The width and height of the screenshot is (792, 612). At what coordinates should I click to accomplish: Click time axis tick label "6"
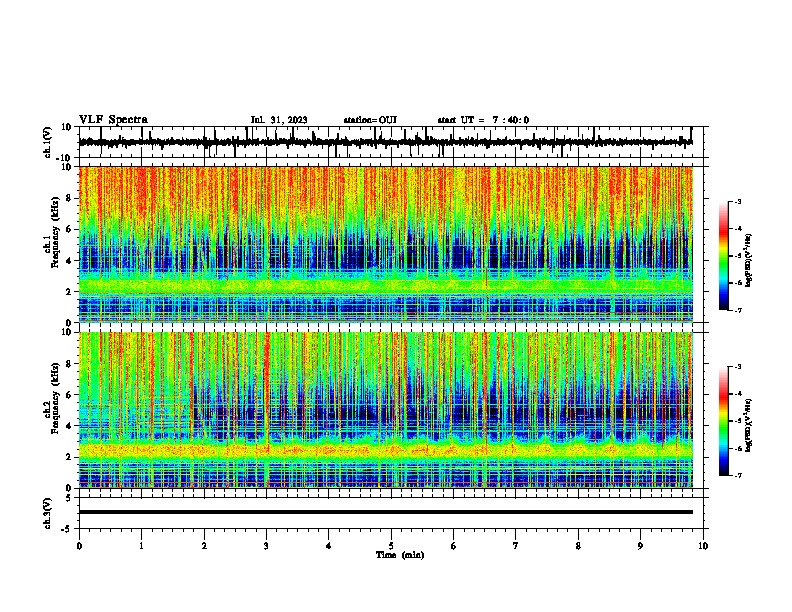(x=454, y=546)
